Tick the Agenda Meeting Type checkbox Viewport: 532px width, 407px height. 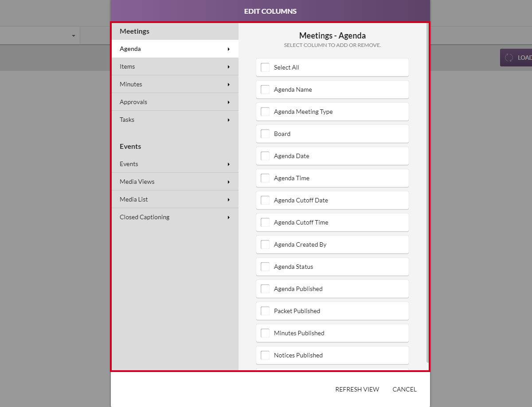click(265, 112)
